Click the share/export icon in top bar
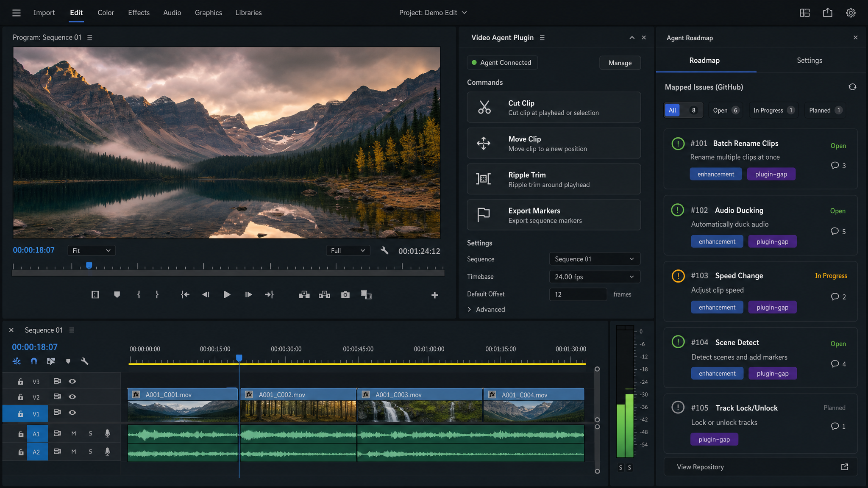The width and height of the screenshot is (868, 488). [827, 13]
